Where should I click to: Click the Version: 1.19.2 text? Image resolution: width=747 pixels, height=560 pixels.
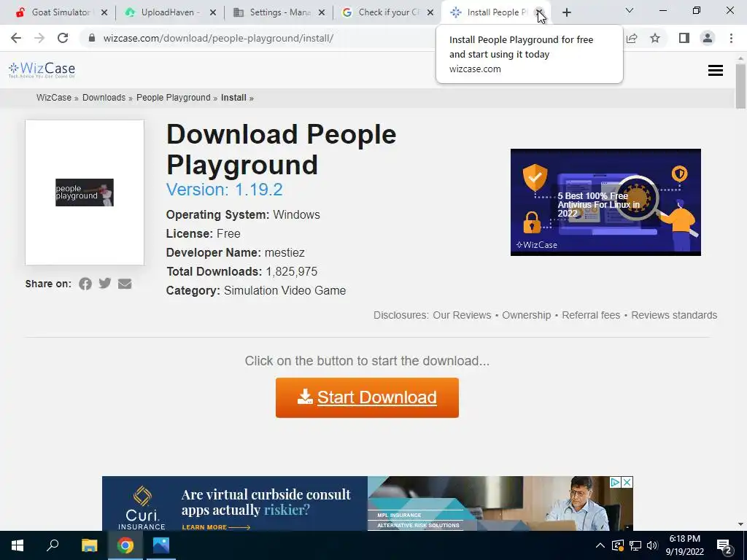225,190
